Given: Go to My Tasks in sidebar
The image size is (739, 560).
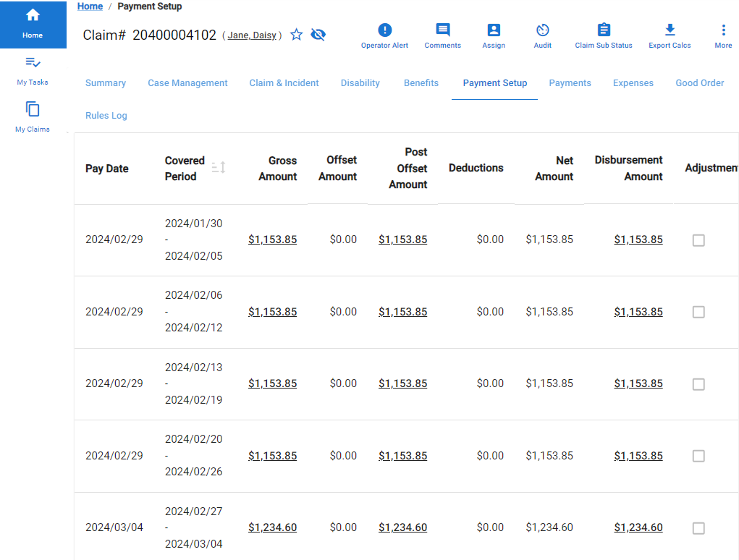Looking at the screenshot, I should pyautogui.click(x=33, y=70).
